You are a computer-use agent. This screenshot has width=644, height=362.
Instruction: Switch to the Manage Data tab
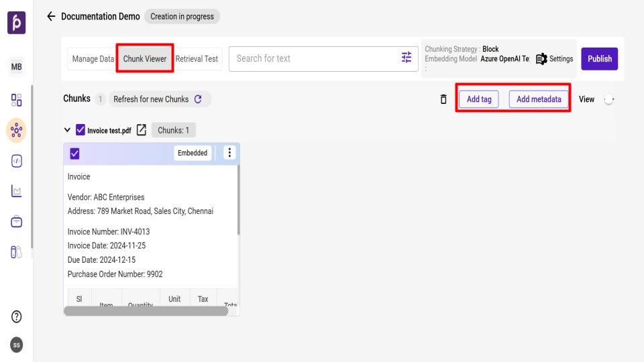coord(93,59)
